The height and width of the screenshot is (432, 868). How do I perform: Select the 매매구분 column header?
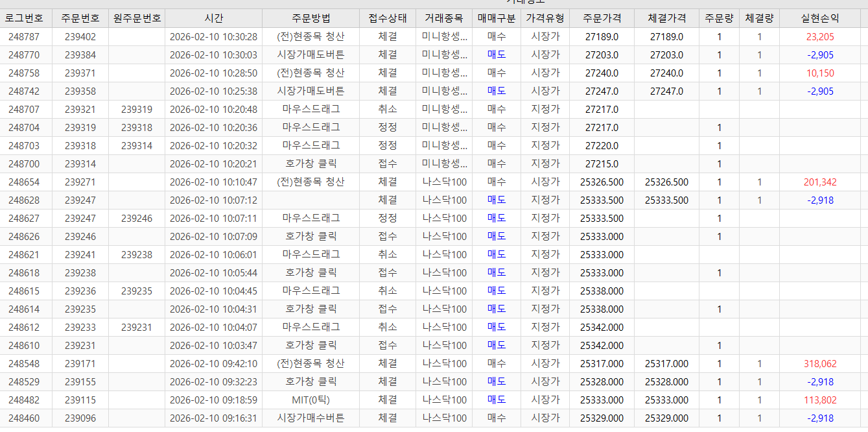point(496,18)
